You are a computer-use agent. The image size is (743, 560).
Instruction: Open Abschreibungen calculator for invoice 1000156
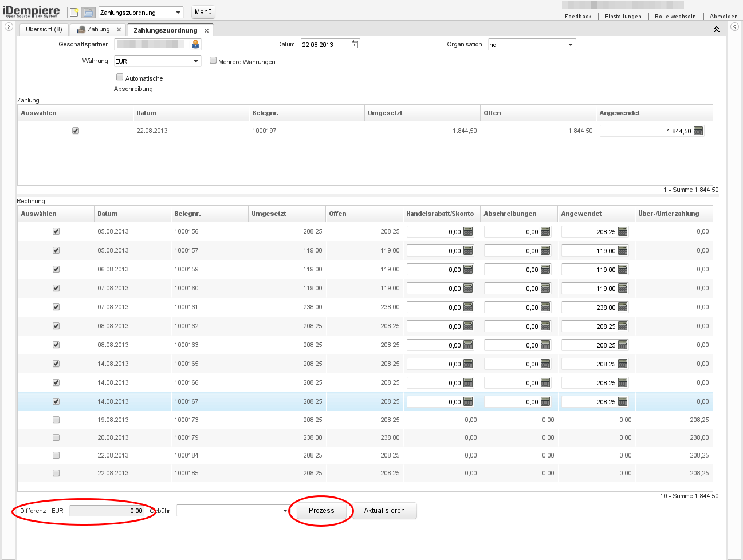[545, 231]
